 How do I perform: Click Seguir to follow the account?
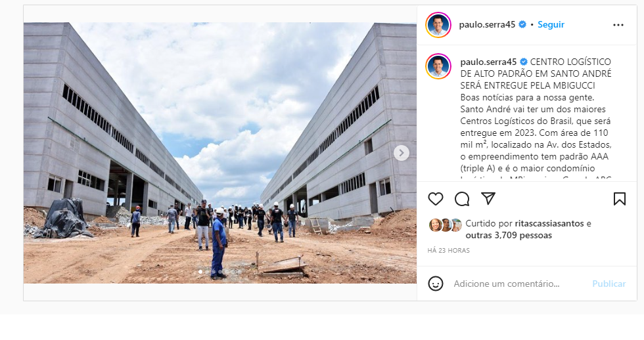(551, 24)
